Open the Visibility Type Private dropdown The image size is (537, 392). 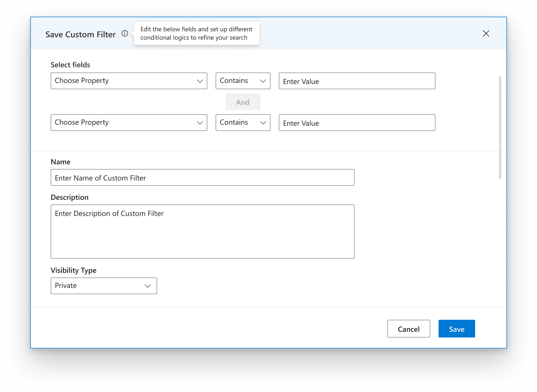point(104,286)
